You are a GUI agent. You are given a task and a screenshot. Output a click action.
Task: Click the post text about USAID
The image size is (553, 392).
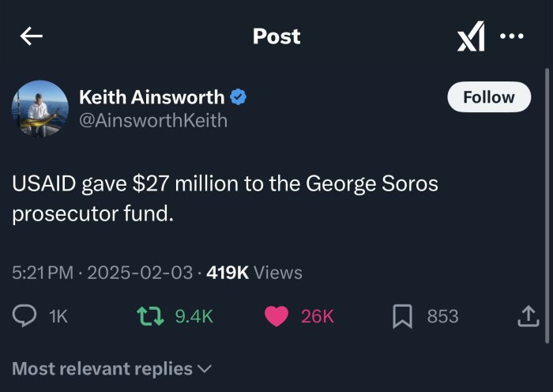pos(224,198)
